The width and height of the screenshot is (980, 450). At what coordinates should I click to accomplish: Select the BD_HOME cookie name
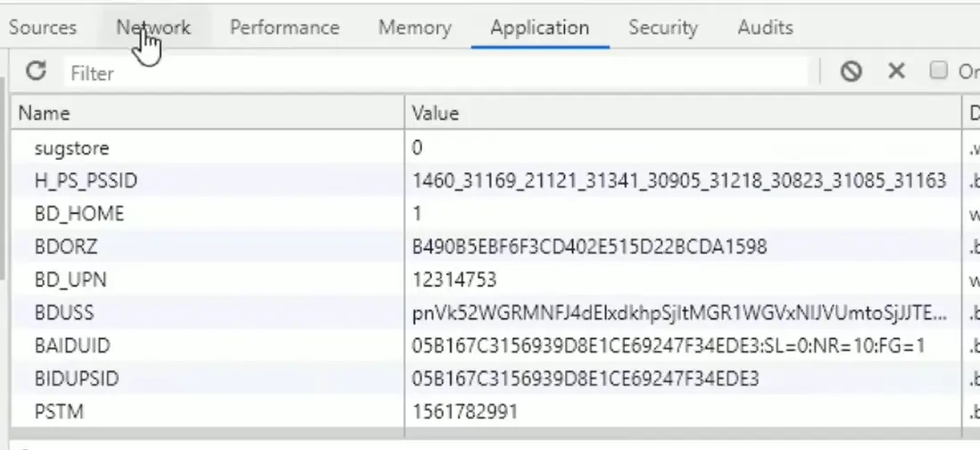tap(79, 213)
